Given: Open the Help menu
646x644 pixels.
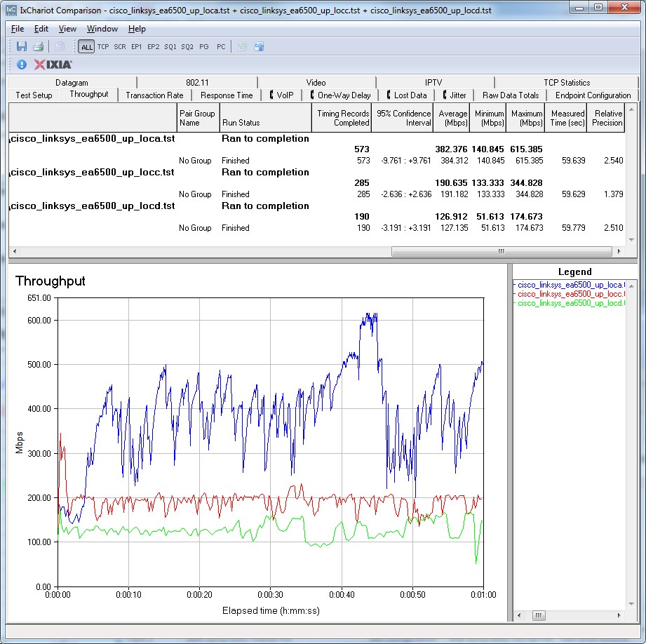Looking at the screenshot, I should (137, 29).
